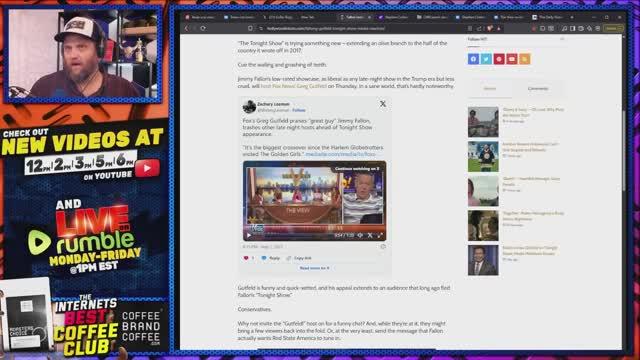The width and height of the screenshot is (640, 360).
Task: Click the yellow button at the toolbar's right end
Action: click(x=613, y=29)
